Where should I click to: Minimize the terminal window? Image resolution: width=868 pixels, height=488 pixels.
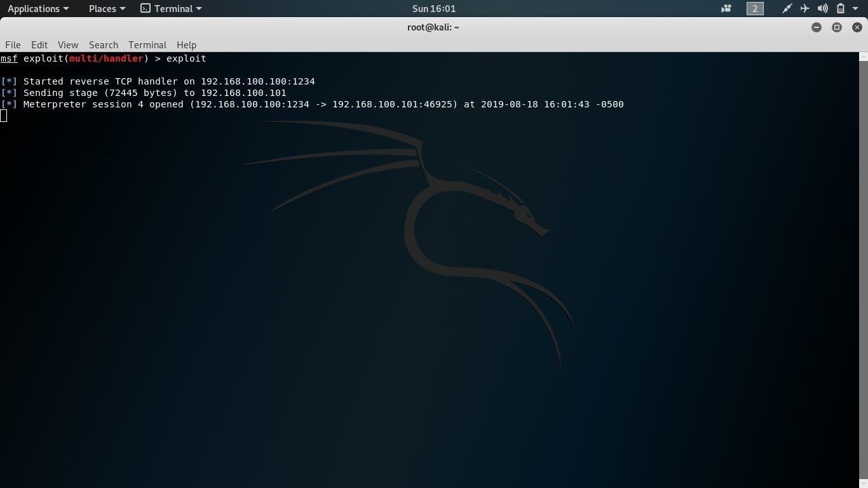pyautogui.click(x=817, y=27)
